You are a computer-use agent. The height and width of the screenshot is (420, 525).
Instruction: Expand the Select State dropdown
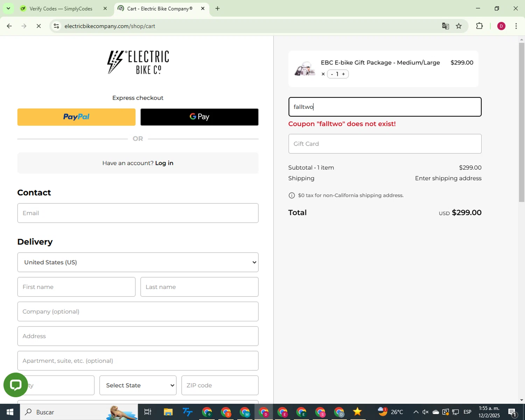[x=138, y=385]
